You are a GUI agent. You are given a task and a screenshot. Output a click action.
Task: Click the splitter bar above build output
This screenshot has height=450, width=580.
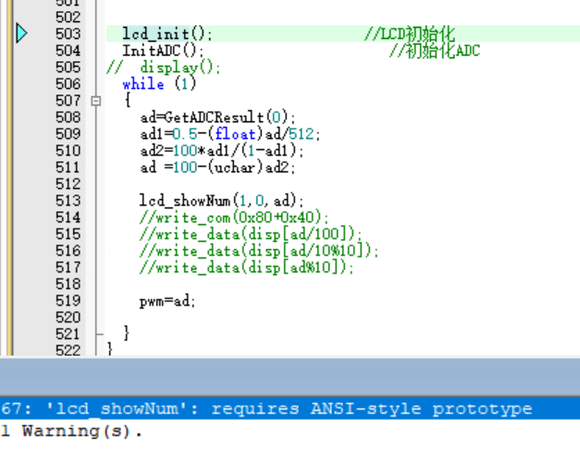click(290, 376)
